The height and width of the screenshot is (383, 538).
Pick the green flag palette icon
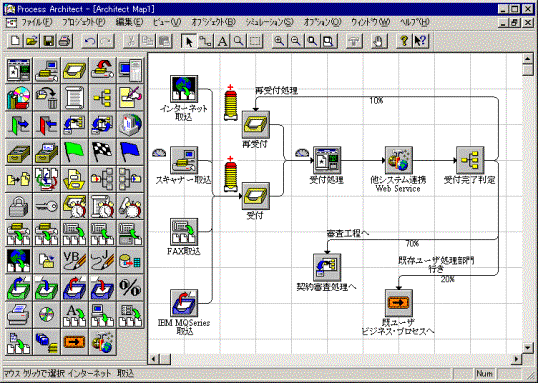click(x=75, y=152)
